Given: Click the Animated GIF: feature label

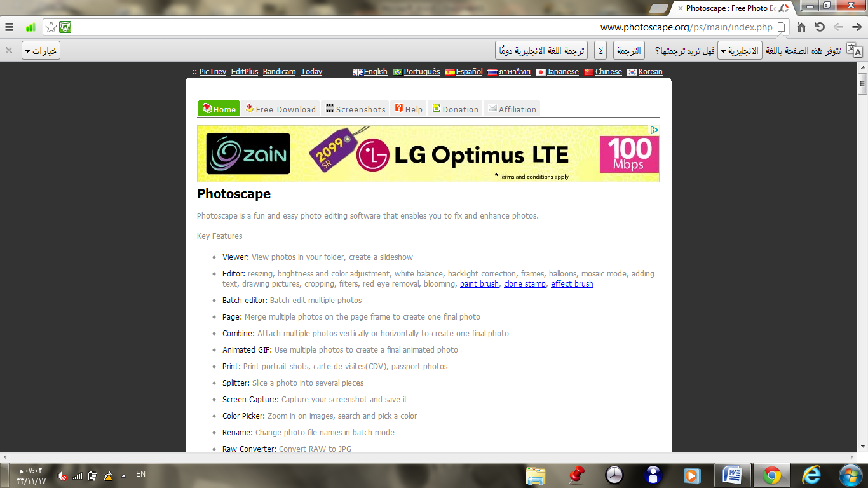Looking at the screenshot, I should tap(247, 350).
